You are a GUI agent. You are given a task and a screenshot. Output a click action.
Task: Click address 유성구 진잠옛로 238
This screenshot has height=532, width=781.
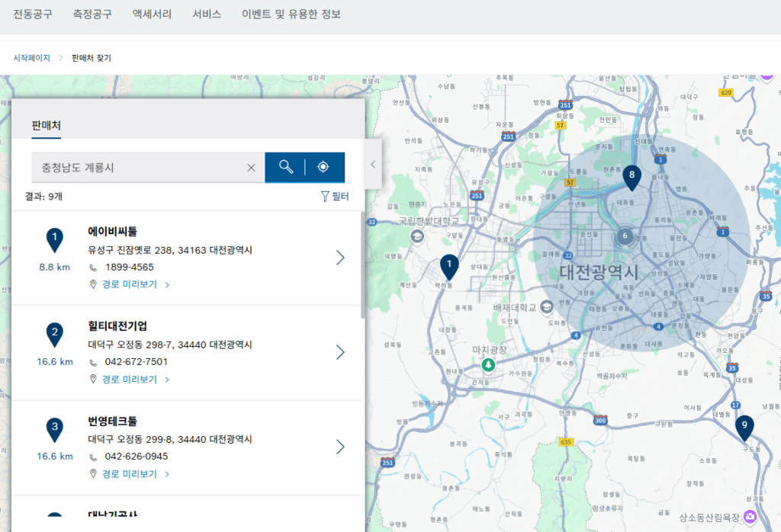[x=170, y=250]
